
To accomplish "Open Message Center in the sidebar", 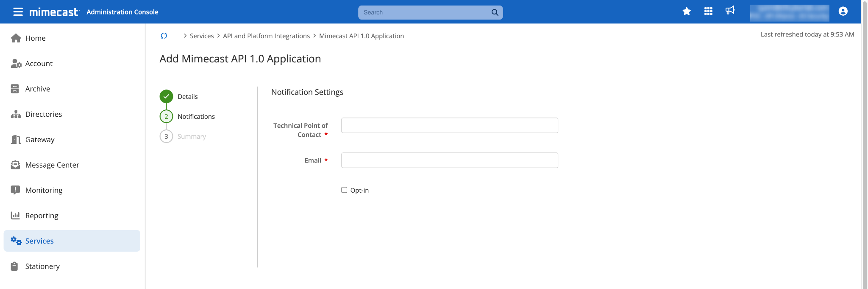I will [52, 165].
